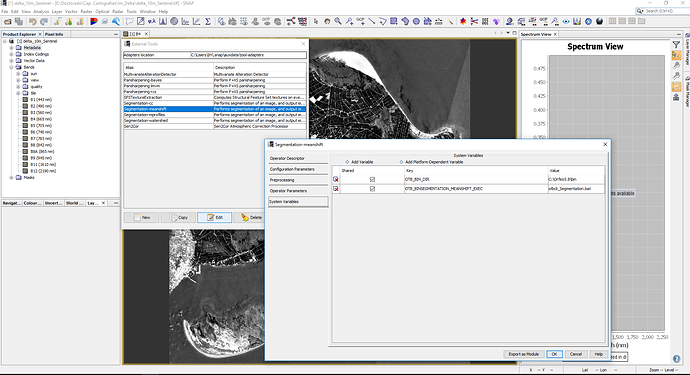
Task: Edit value cell of OTB_BIN_DIR
Action: (576, 179)
